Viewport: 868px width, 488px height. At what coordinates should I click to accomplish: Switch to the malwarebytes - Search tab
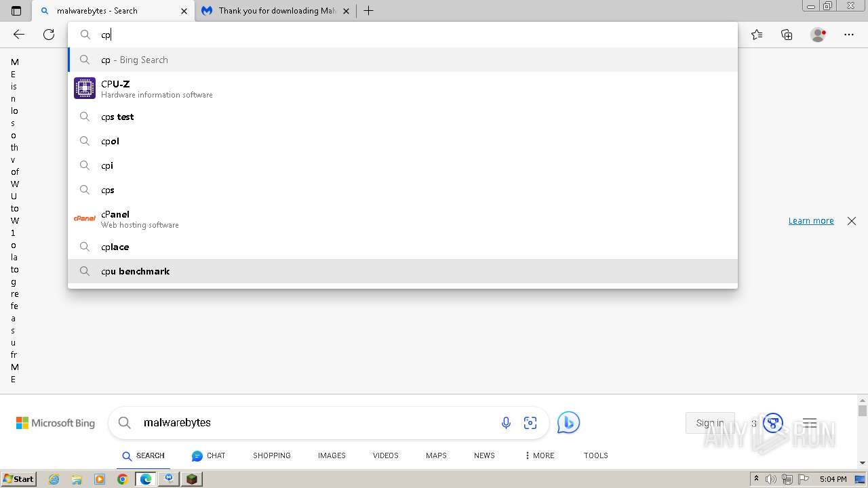114,11
